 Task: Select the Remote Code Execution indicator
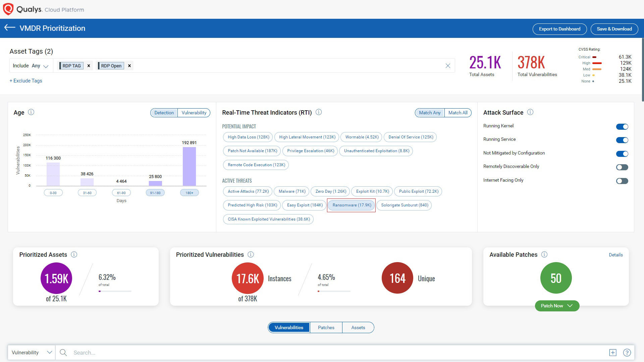(256, 165)
